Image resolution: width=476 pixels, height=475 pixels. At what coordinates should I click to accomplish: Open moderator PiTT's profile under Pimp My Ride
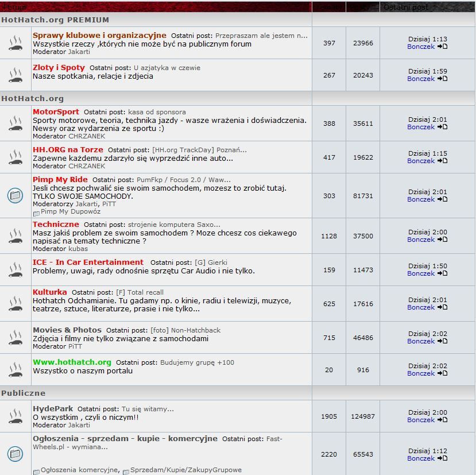click(109, 204)
